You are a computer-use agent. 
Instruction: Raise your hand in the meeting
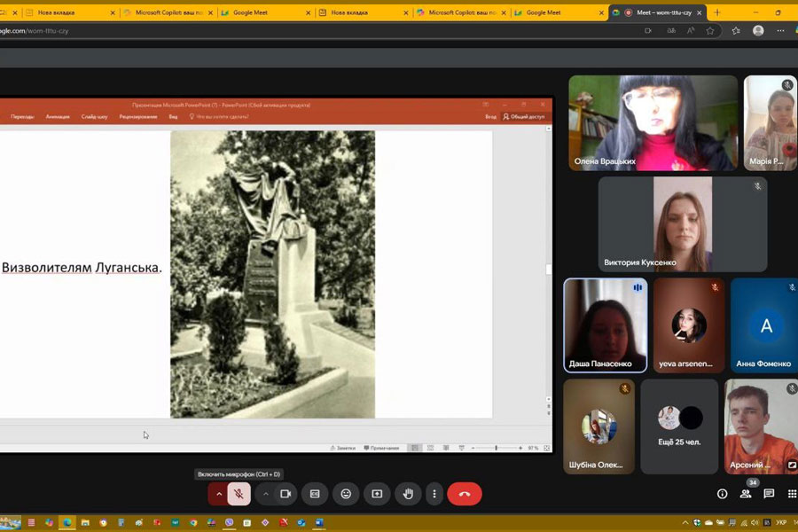pyautogui.click(x=407, y=494)
